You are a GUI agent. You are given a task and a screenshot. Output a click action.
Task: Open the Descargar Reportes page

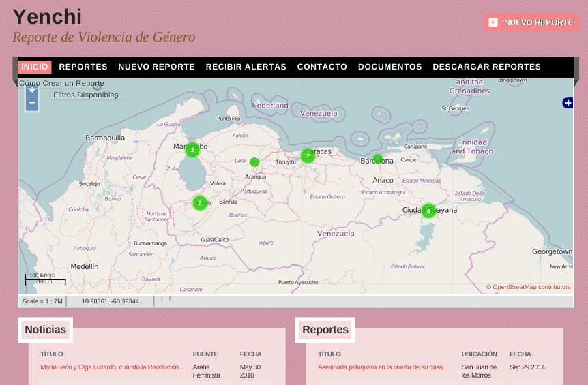coord(486,67)
